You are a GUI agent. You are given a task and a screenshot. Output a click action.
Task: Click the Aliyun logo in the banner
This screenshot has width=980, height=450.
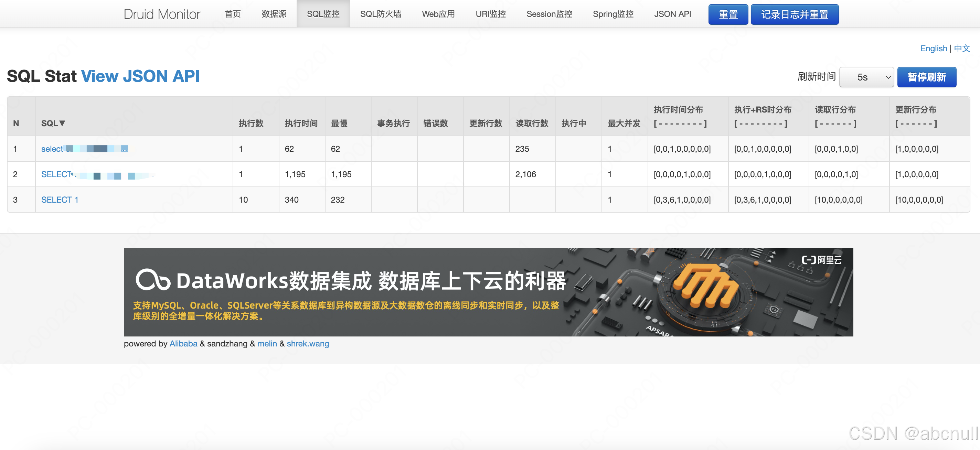[821, 260]
